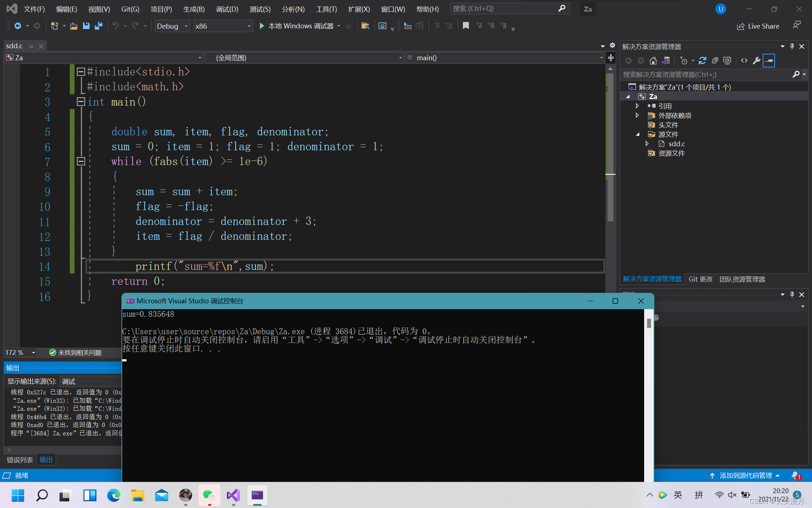The height and width of the screenshot is (508, 812).
Task: Toggle the while loop outlining box
Action: pyautogui.click(x=81, y=161)
